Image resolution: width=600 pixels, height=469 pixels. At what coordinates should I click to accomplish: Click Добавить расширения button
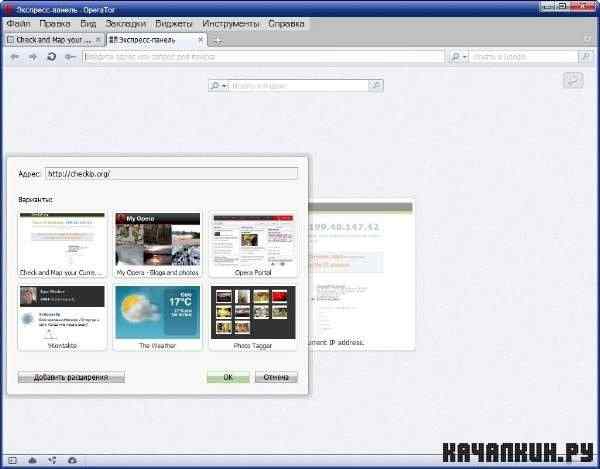click(71, 377)
